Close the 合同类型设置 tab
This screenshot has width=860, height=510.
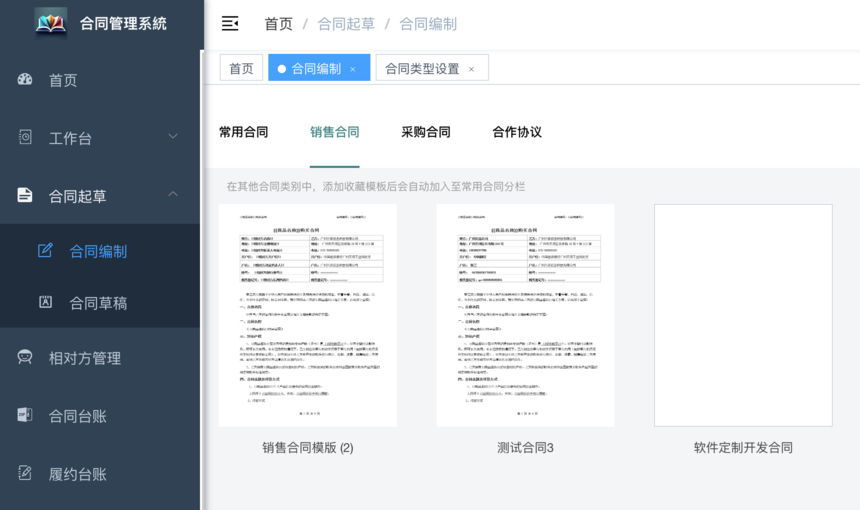(471, 69)
